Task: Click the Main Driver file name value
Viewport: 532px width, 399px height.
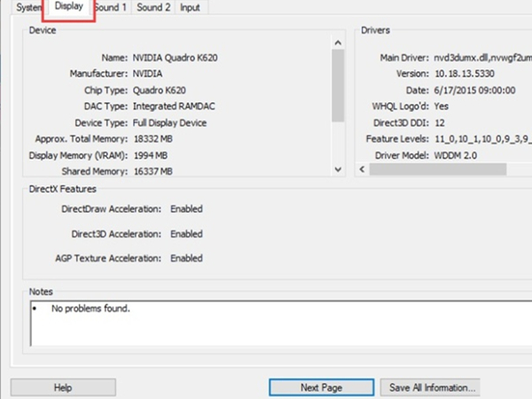Action: (x=479, y=58)
